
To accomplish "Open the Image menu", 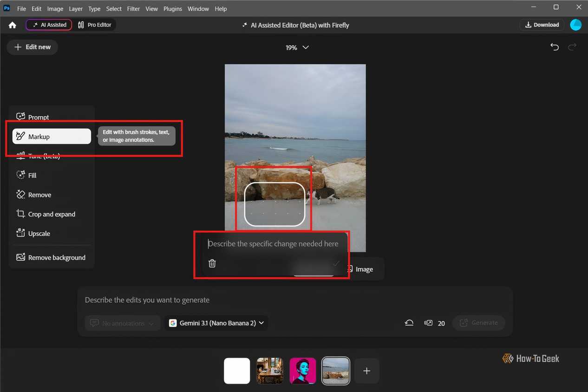I will click(55, 9).
